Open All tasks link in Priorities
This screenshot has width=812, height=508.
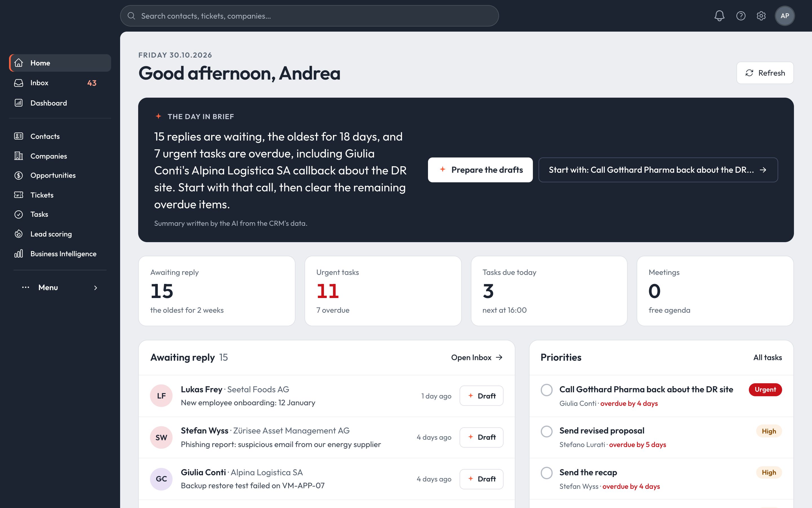767,358
